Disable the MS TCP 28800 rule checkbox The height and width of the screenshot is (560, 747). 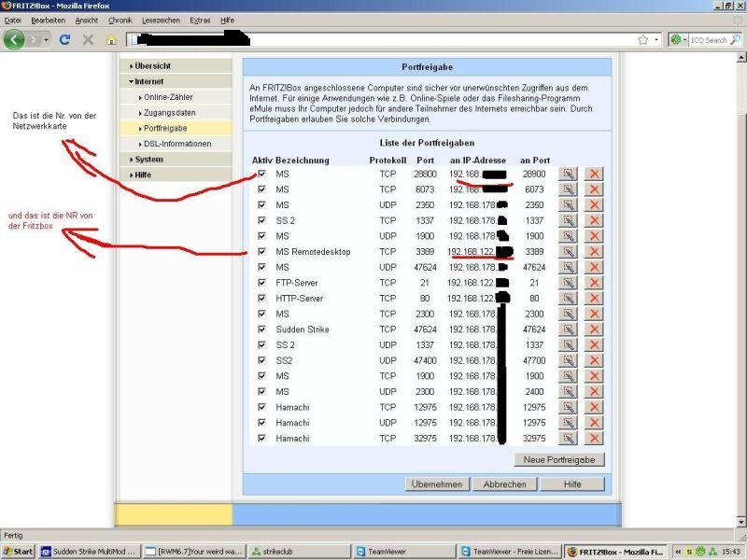click(x=261, y=174)
